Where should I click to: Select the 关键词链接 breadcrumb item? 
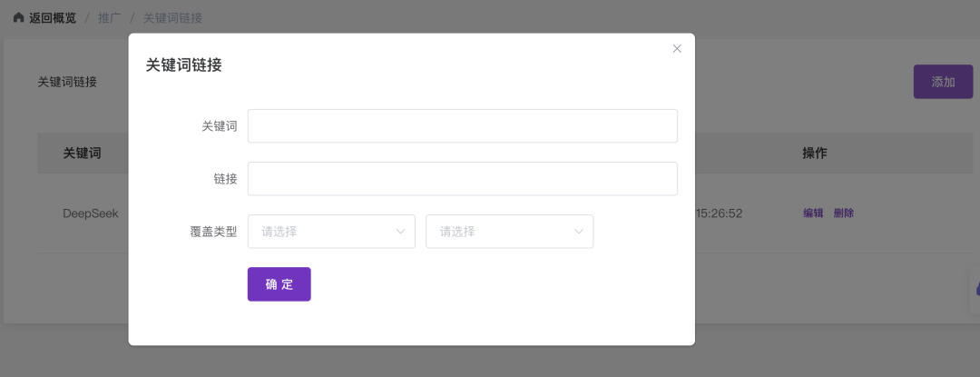point(172,17)
